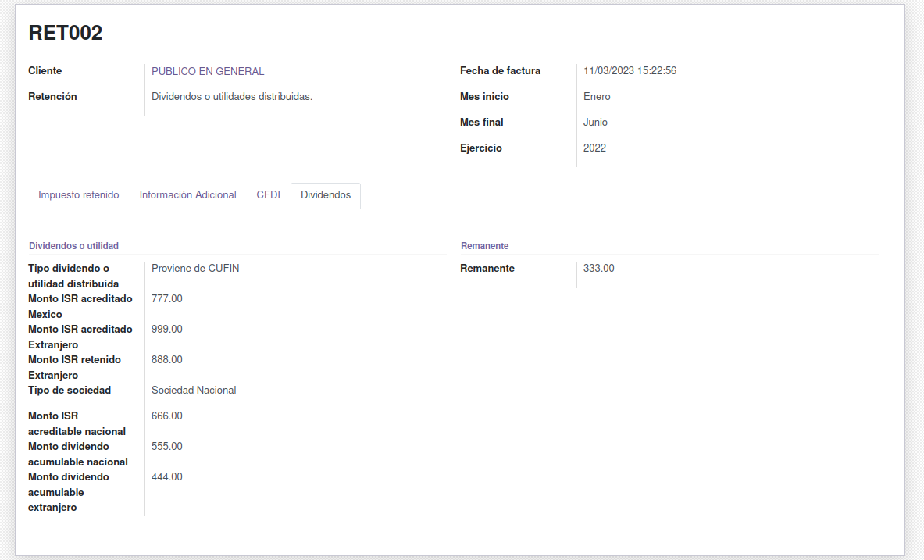Select the Mes final value Junio
Screen dimensions: 924x560
(x=595, y=123)
